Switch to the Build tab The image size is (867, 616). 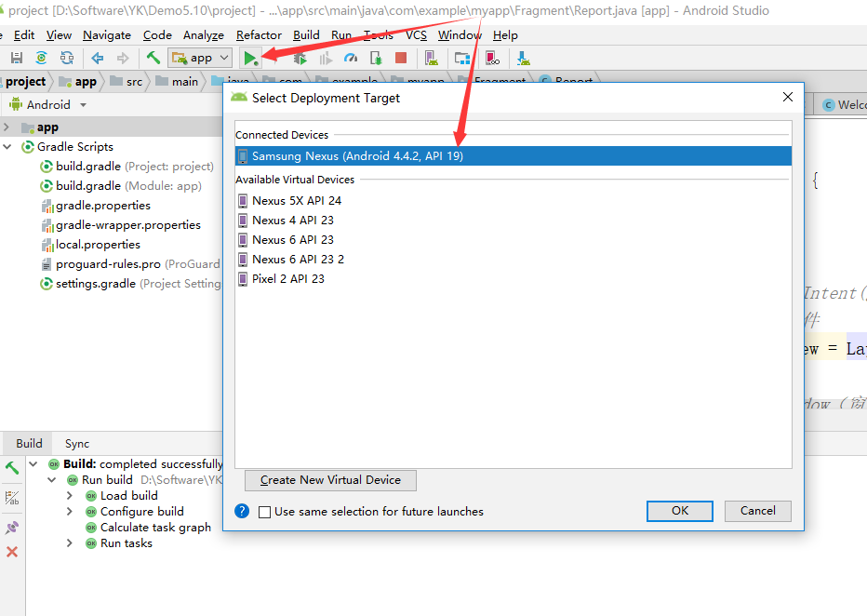[x=29, y=444]
